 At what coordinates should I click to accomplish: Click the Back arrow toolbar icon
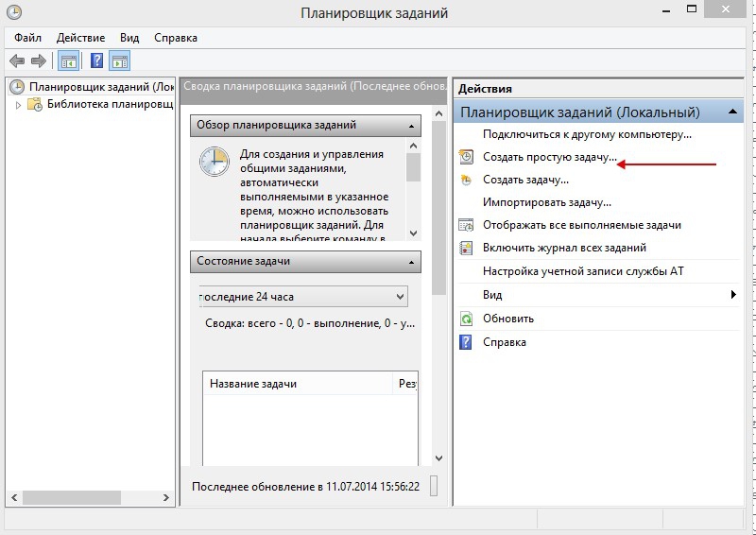[x=16, y=61]
